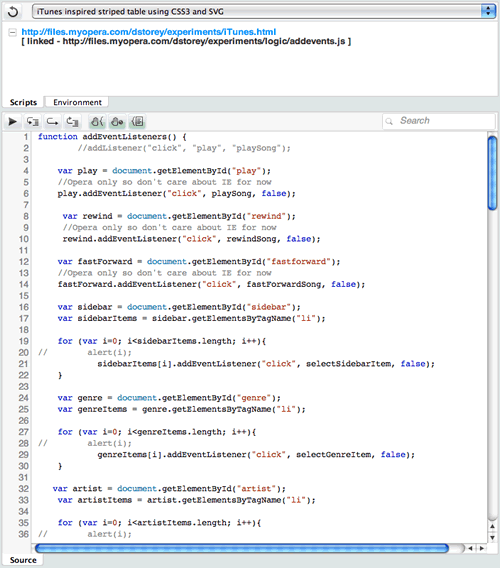Click the Step Over debugger icon
Viewport: 500px width, 568px height.
pos(53,122)
